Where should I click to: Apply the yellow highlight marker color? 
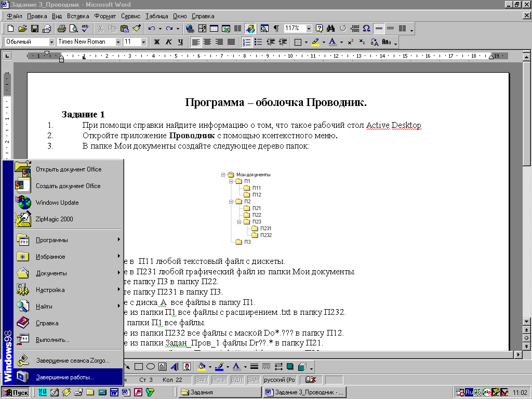coord(315,42)
